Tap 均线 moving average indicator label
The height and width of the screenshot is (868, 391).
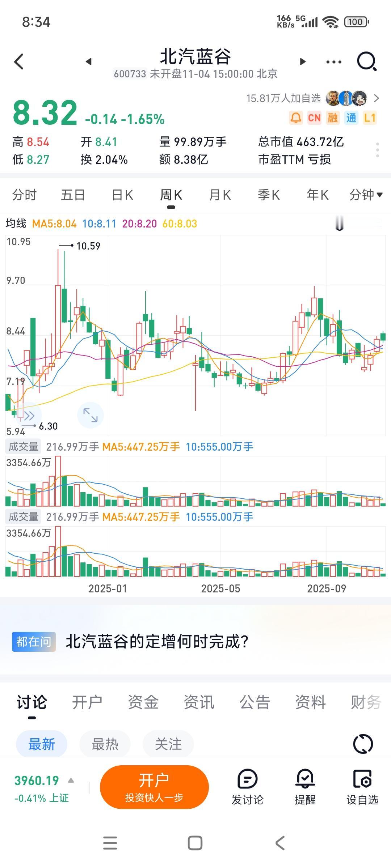pos(16,224)
